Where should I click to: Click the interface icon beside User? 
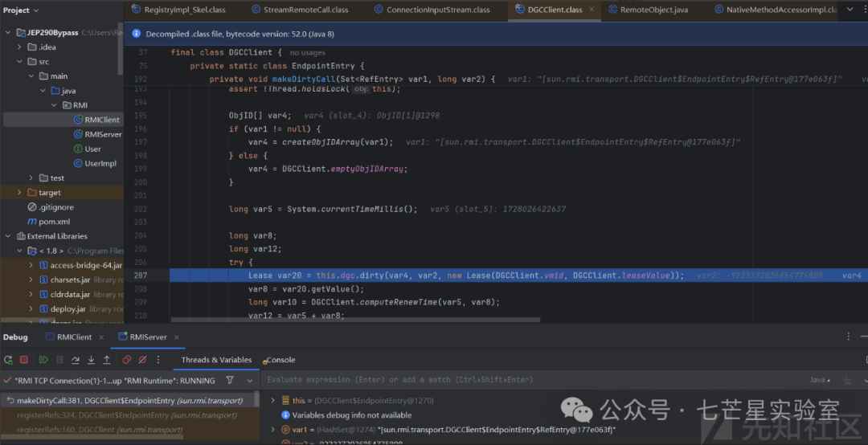78,149
